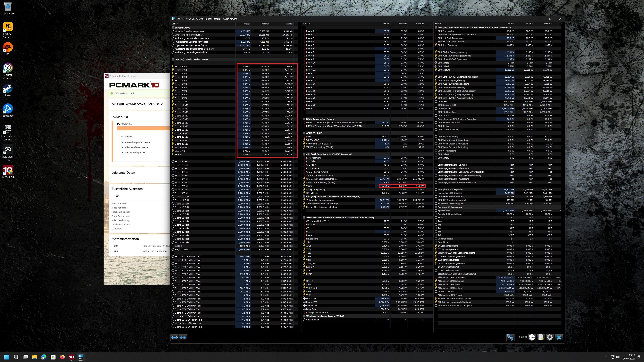This screenshot has width=644, height=362.
Task: Launch Epic Games Launcher desktop icon
Action: coord(8,133)
